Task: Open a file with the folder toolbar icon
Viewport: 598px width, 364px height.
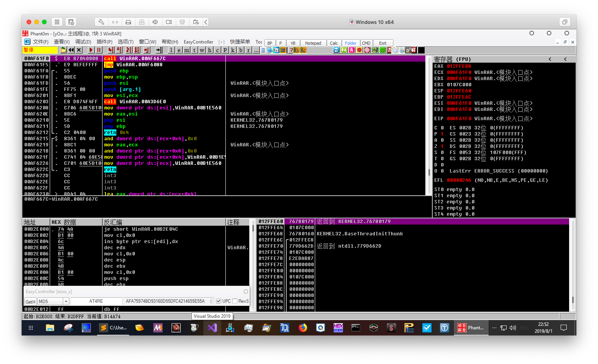Action: tap(64, 50)
